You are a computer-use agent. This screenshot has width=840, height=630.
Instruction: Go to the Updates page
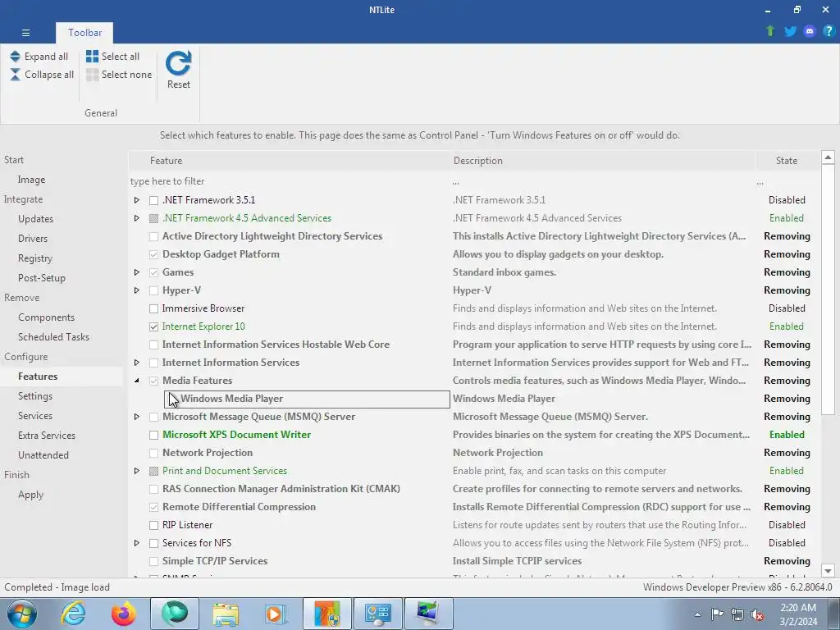(35, 218)
